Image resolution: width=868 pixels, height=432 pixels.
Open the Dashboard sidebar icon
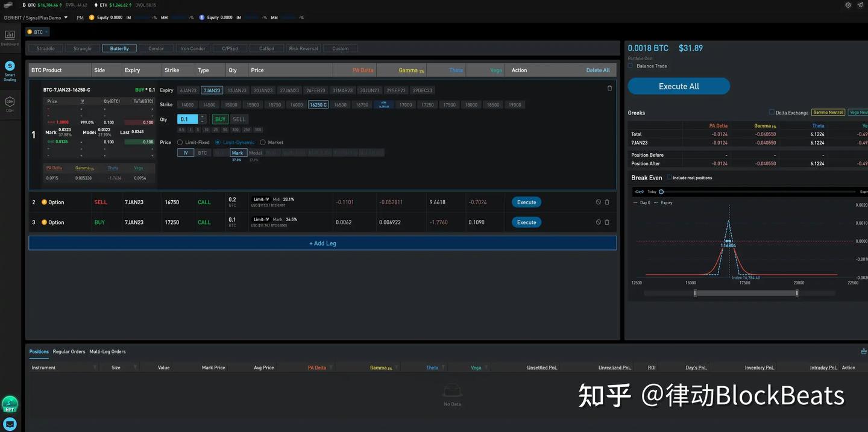point(10,36)
